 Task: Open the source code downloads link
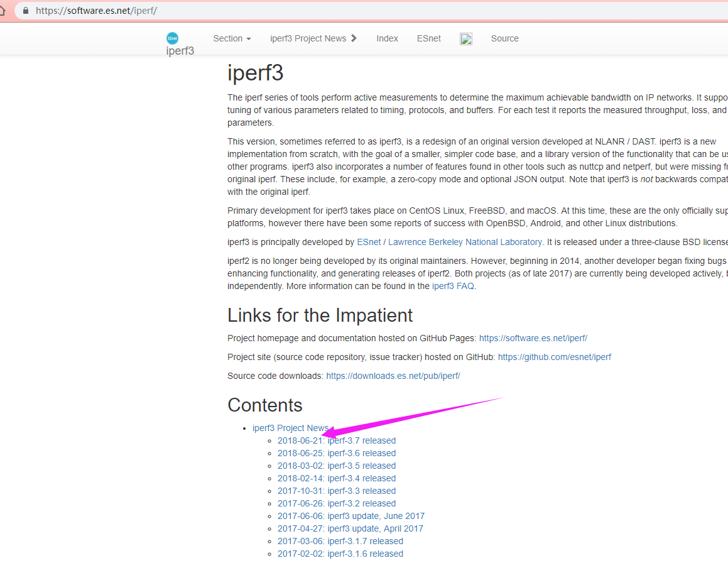click(393, 376)
